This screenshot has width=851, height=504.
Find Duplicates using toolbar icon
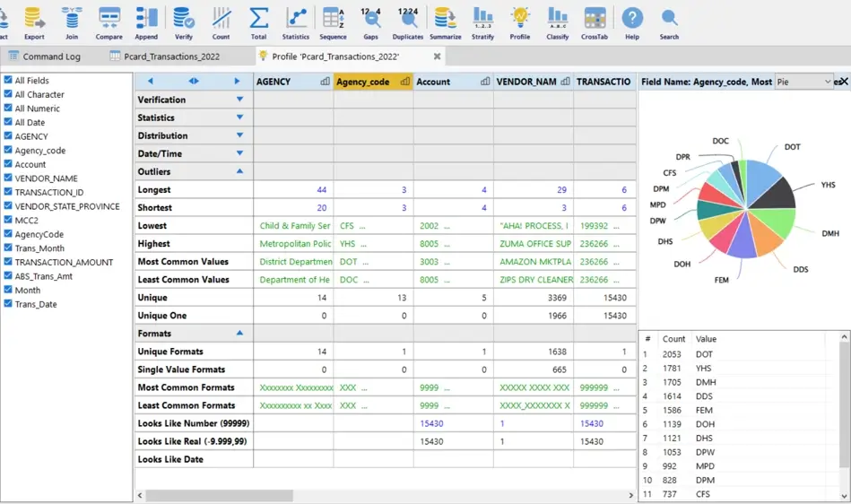coord(408,22)
